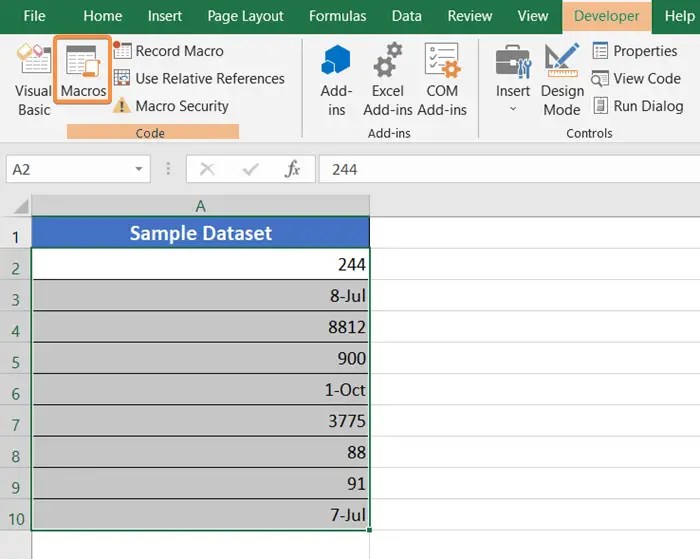Open the Macros dialog
Image resolution: width=700 pixels, height=559 pixels.
pos(83,71)
